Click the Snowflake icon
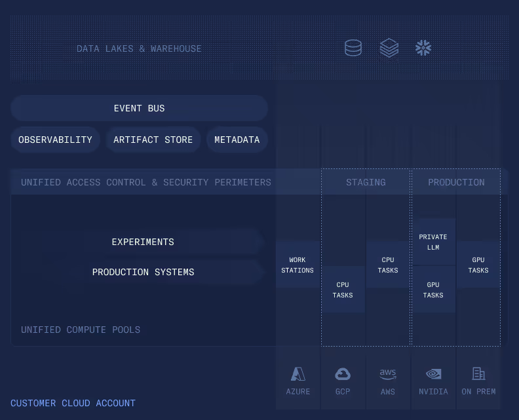This screenshot has height=420, width=519. click(423, 48)
